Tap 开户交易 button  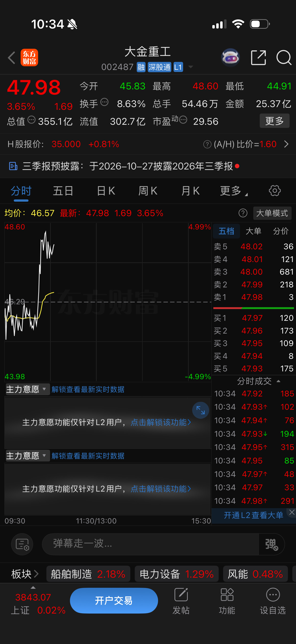pyautogui.click(x=114, y=601)
